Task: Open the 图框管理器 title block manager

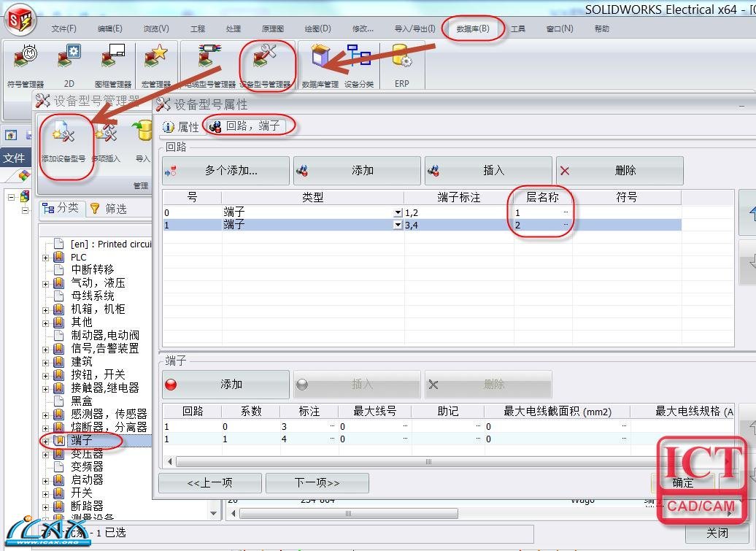Action: click(113, 65)
